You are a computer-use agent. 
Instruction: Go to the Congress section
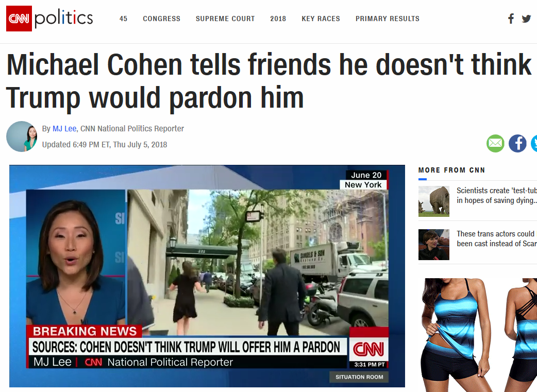click(162, 19)
